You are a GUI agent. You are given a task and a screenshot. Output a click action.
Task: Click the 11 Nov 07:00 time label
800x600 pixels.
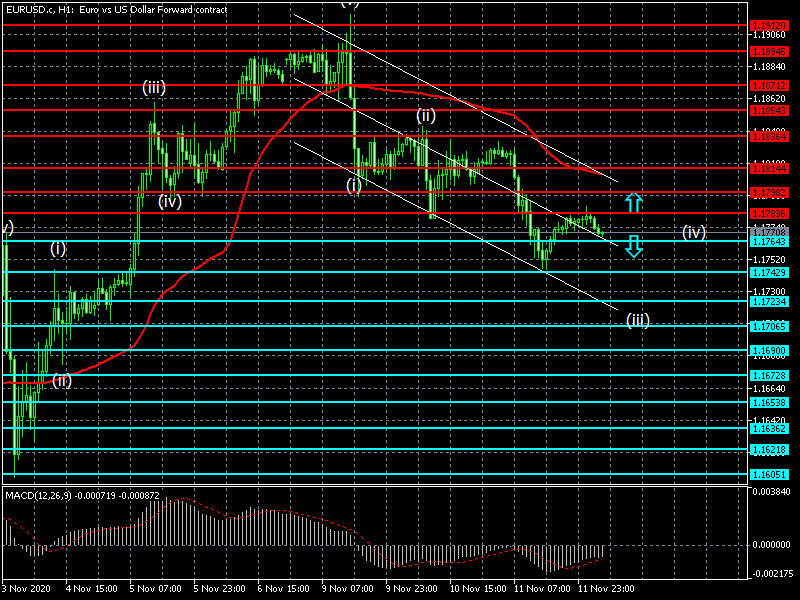[x=542, y=588]
